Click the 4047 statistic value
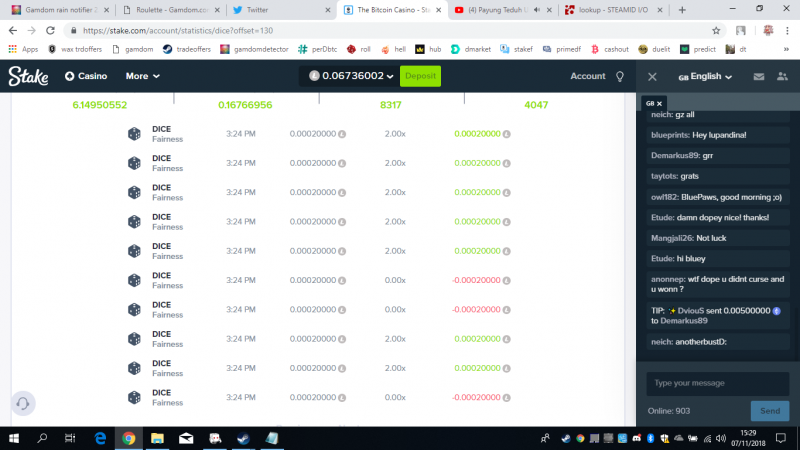Screen dimensions: 800x450 click(536, 105)
